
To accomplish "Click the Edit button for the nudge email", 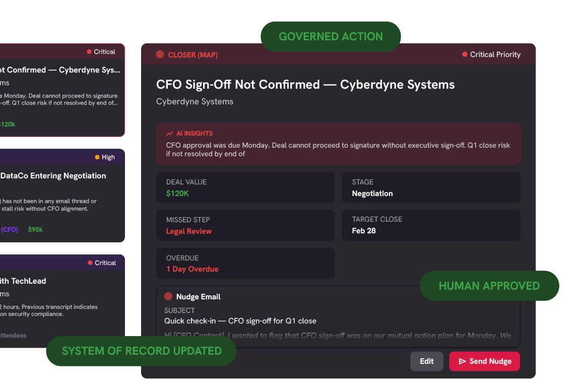I will point(426,361).
